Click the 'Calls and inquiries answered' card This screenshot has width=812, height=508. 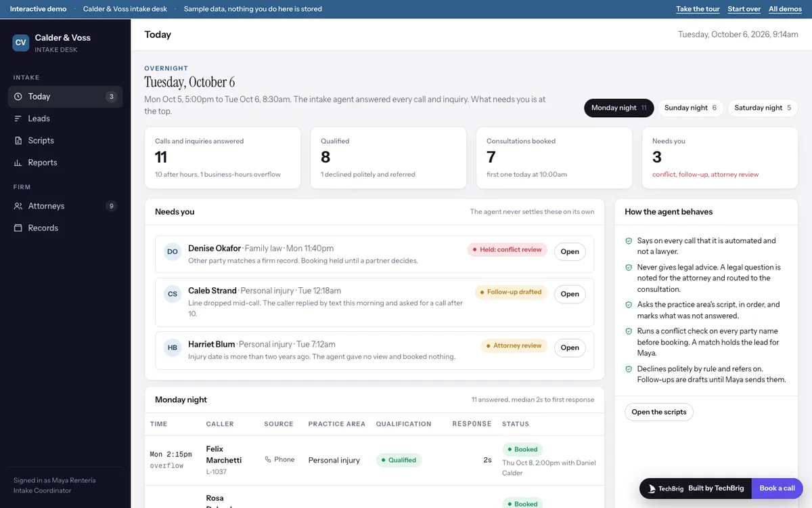(x=223, y=158)
